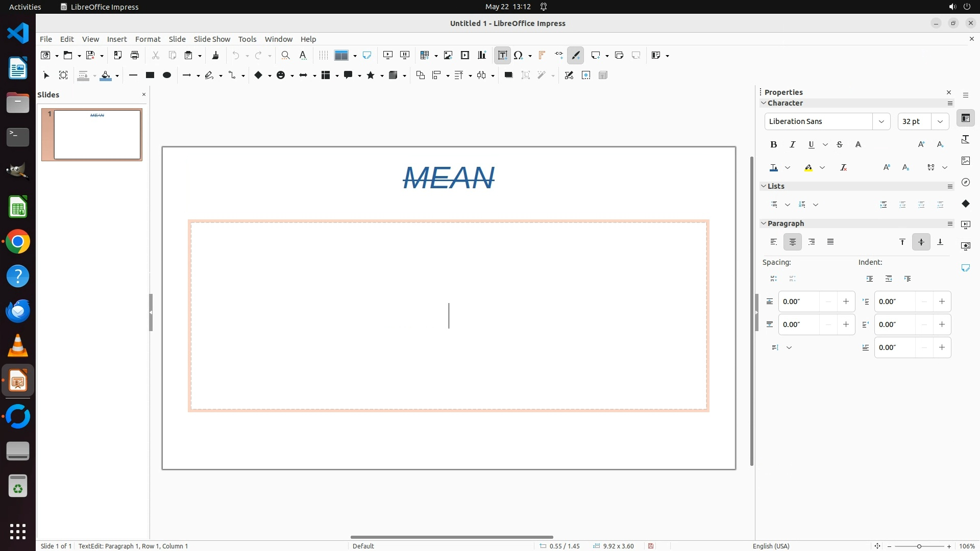Click the Insert Chart icon
The height and width of the screenshot is (551, 980).
pyautogui.click(x=482, y=55)
